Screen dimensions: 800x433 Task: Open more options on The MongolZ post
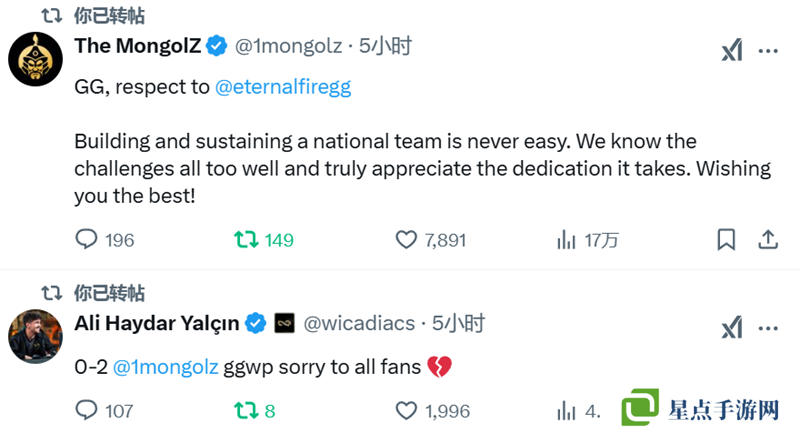tap(768, 52)
